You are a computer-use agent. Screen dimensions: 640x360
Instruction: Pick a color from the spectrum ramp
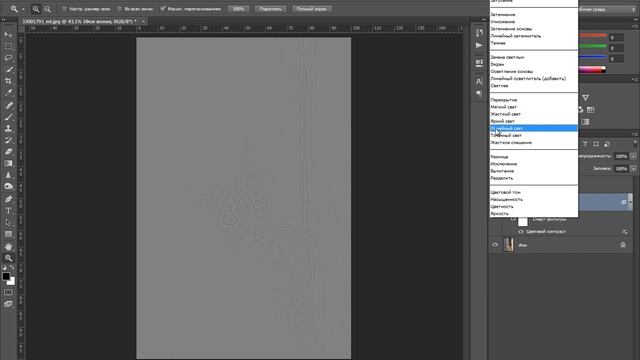click(x=592, y=70)
